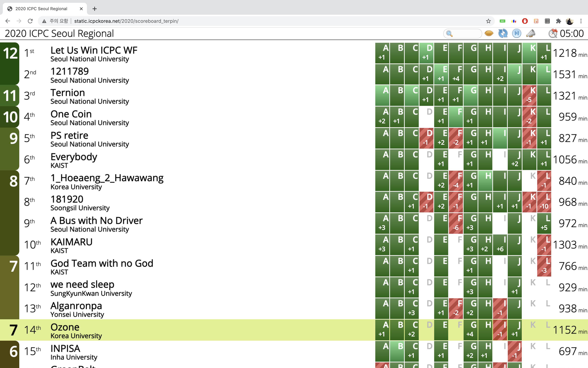
Task: Click team name 181920
Action: click(67, 199)
